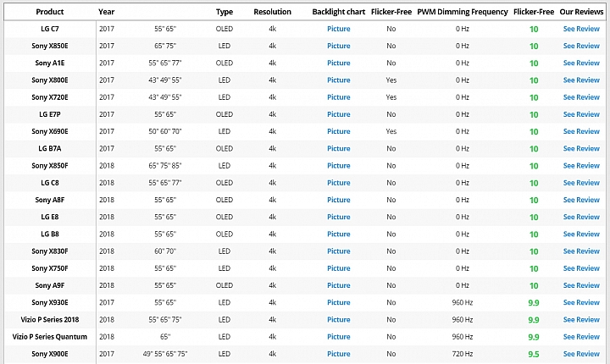Open the Picture link for Sony X830F
Viewport: 610px width, 364px height.
[x=338, y=251]
